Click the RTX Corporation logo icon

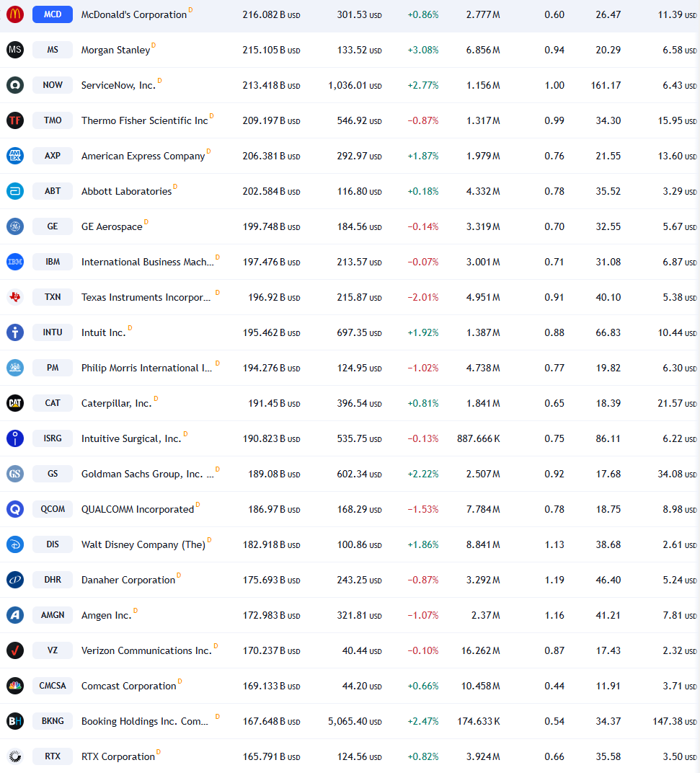click(x=15, y=756)
